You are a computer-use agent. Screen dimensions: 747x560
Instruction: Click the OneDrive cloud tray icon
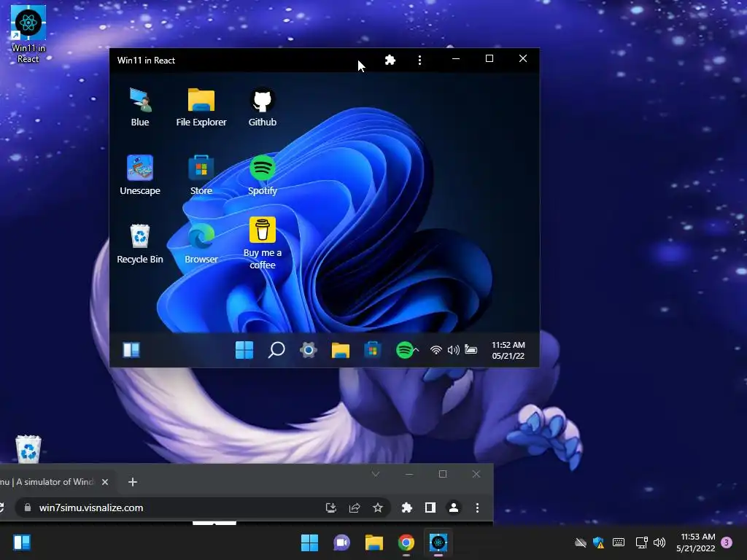580,542
